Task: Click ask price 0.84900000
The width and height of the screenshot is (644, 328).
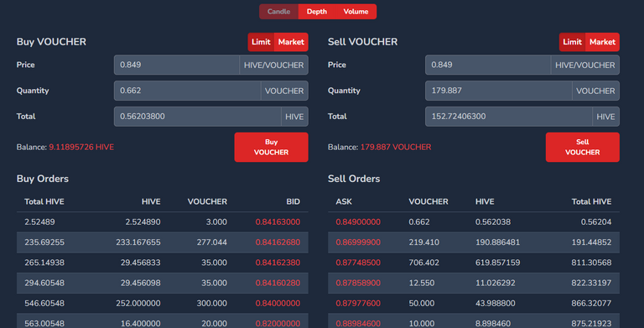Action: click(x=358, y=222)
